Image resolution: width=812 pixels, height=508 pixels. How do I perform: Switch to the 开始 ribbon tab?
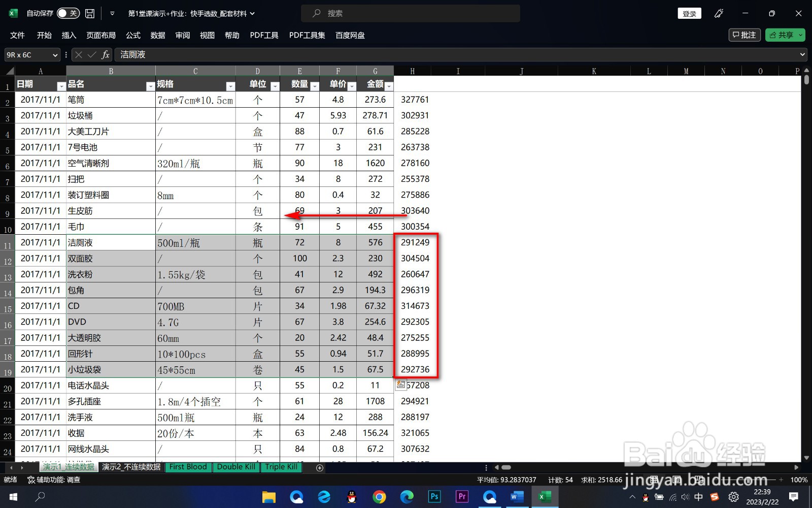(x=44, y=35)
